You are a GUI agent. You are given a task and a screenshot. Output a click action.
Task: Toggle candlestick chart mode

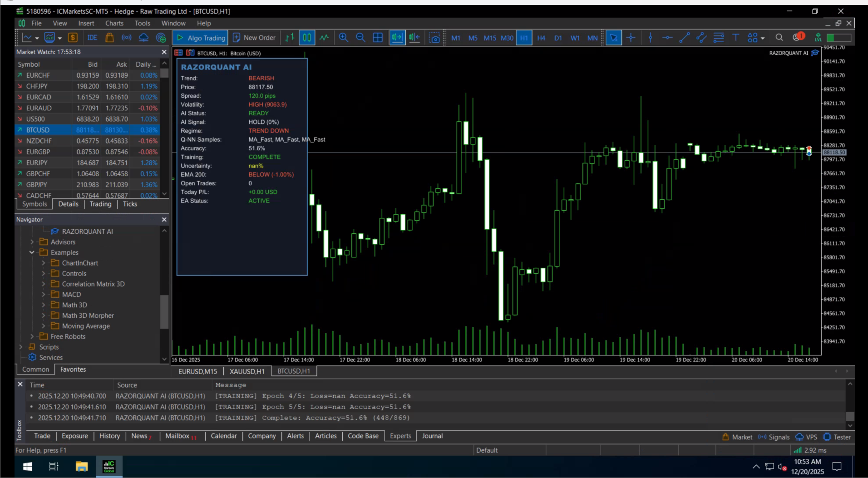tap(307, 38)
